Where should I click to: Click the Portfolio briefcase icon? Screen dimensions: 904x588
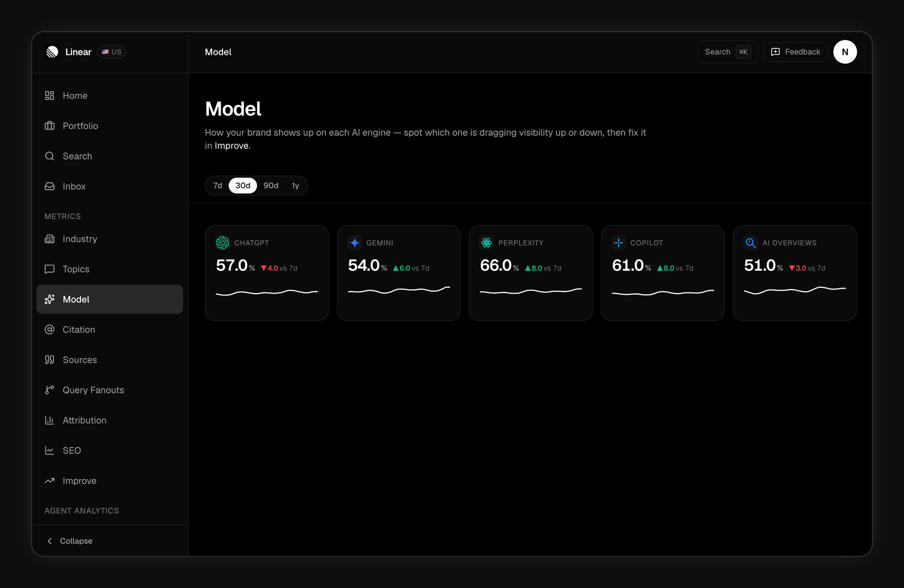tap(50, 126)
